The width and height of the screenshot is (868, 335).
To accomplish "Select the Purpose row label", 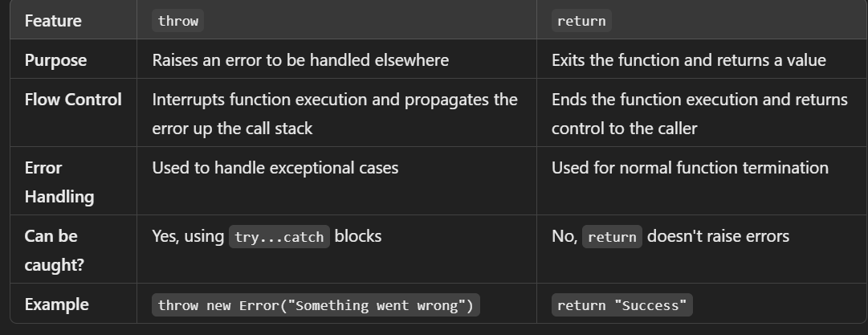I will point(55,60).
